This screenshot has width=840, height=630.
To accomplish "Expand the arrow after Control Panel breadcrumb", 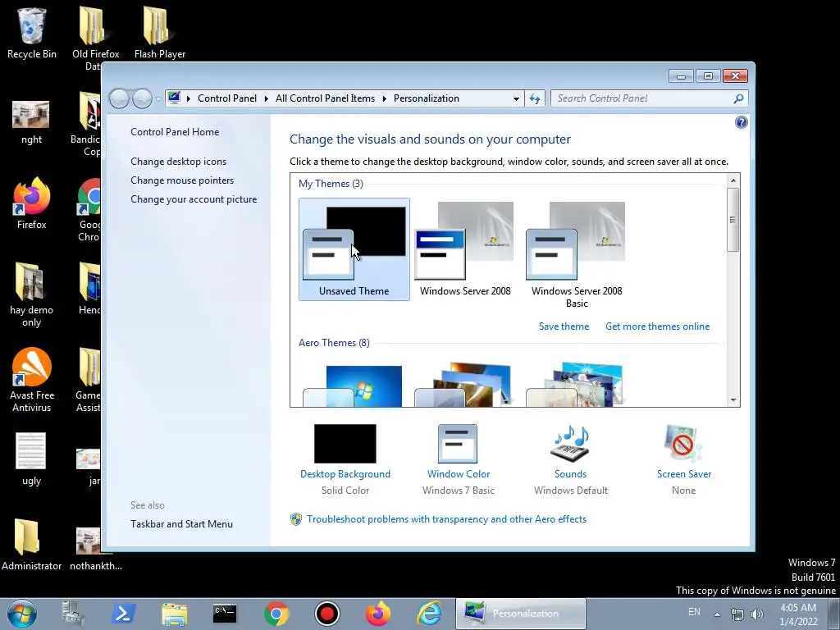I will tap(267, 98).
